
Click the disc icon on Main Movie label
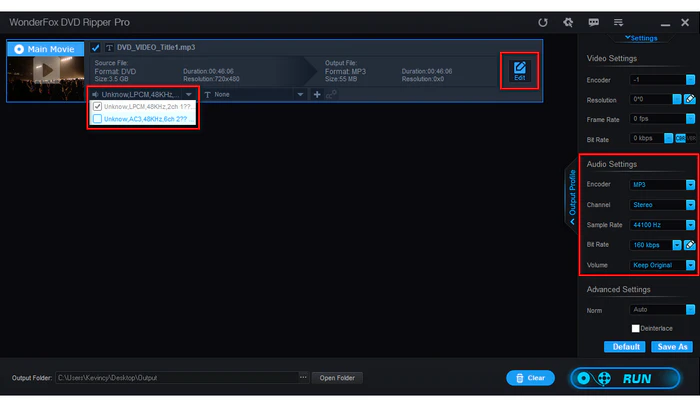tap(19, 49)
